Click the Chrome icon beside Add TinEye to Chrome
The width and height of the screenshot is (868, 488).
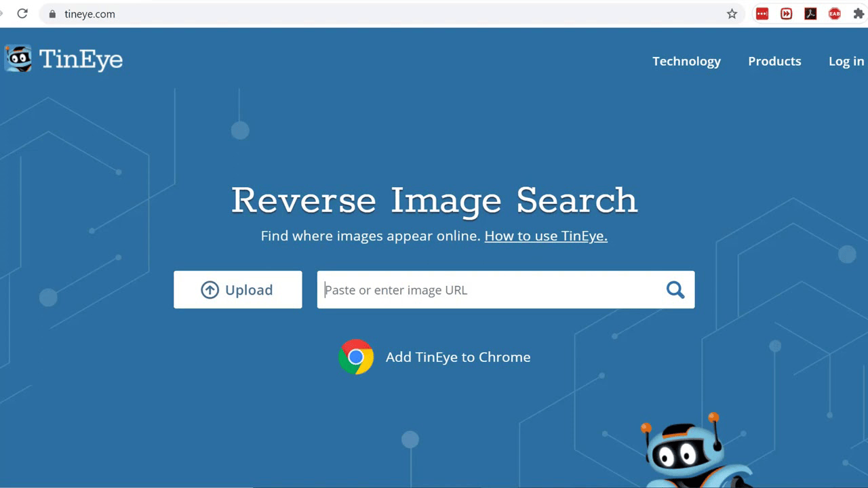pyautogui.click(x=356, y=357)
